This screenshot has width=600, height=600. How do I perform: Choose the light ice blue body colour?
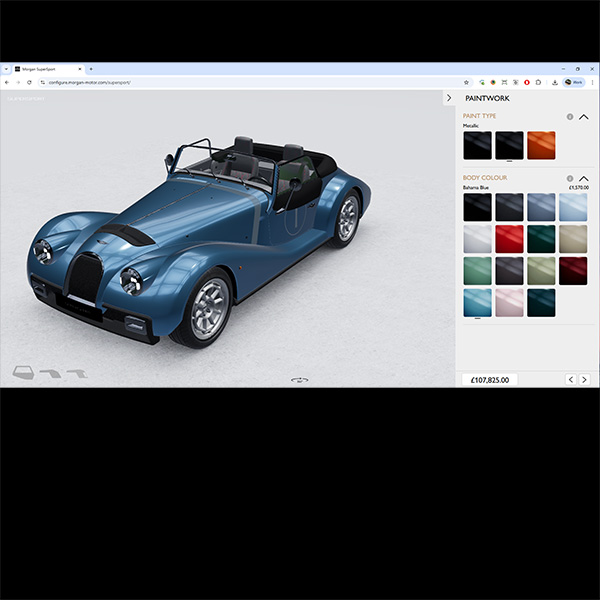point(573,207)
